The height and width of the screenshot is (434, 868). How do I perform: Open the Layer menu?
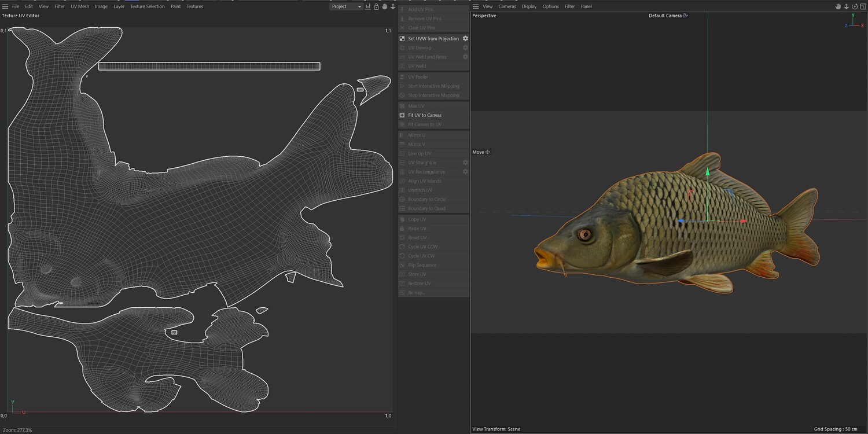click(119, 6)
